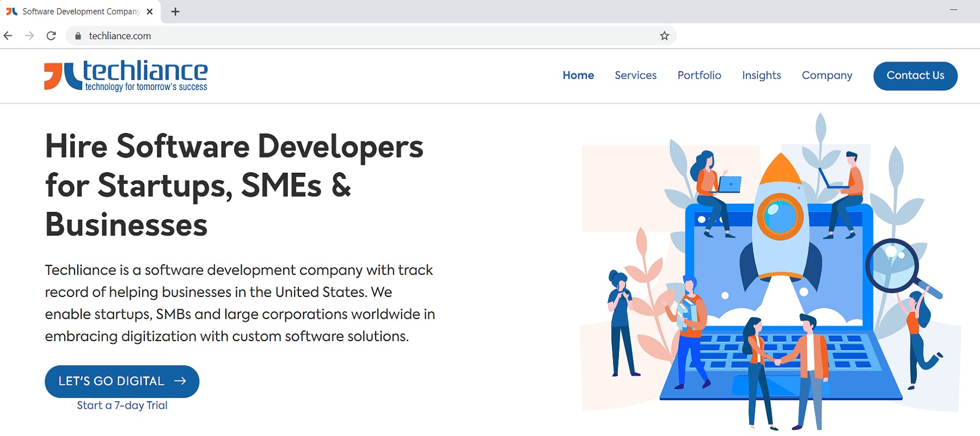Viewport: 980px width, 436px height.
Task: Minimize the browser window
Action: [953, 10]
